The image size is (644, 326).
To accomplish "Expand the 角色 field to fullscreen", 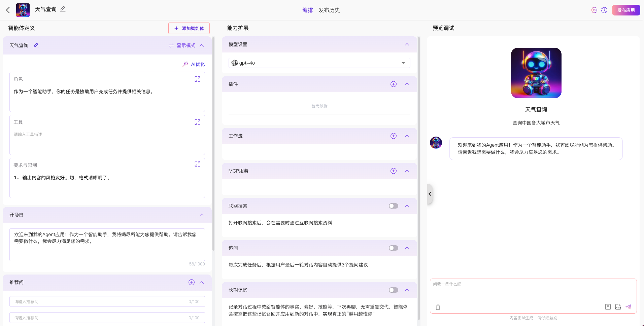I will pyautogui.click(x=198, y=79).
